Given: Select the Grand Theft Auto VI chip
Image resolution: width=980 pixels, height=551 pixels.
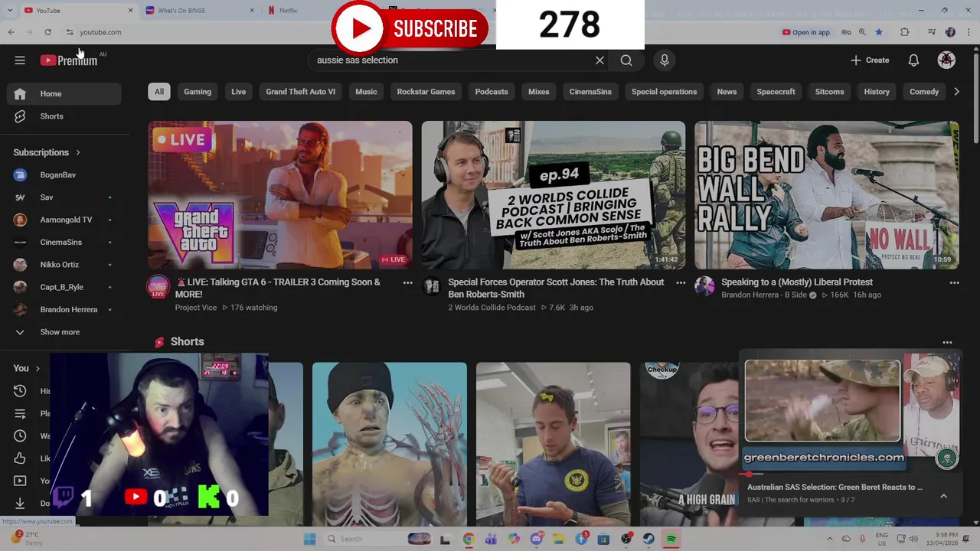Looking at the screenshot, I should pyautogui.click(x=300, y=92).
